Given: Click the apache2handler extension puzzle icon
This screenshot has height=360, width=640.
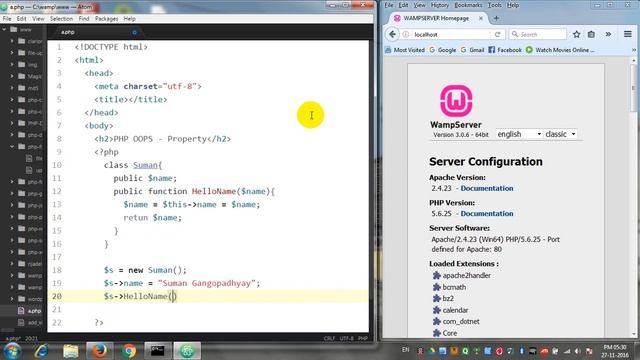Looking at the screenshot, I should tap(436, 276).
